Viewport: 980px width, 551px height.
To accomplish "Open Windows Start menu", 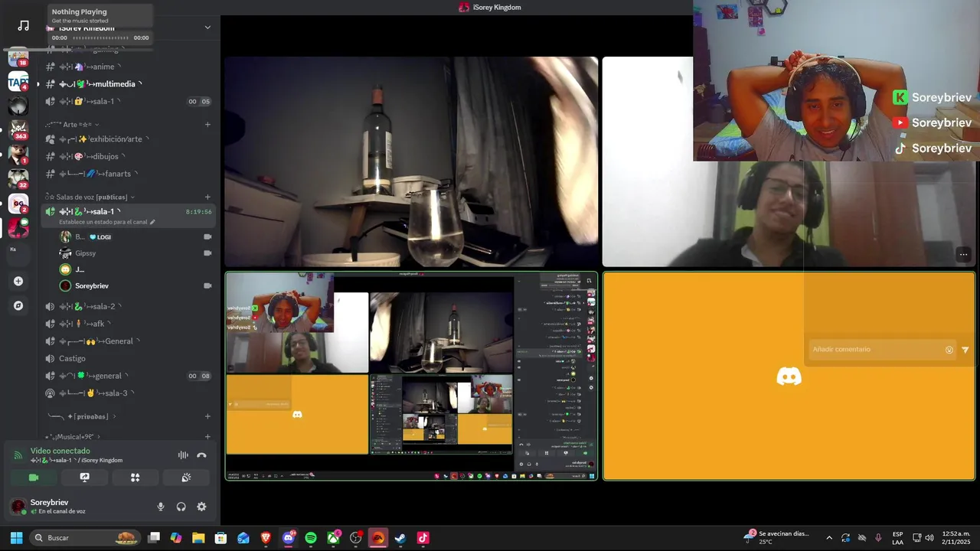I will coord(16,538).
